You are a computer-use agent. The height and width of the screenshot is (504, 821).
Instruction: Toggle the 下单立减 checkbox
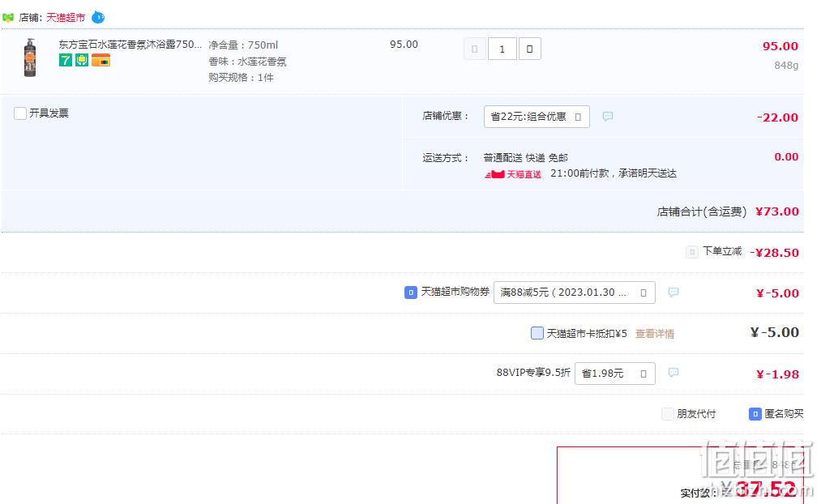tap(691, 252)
